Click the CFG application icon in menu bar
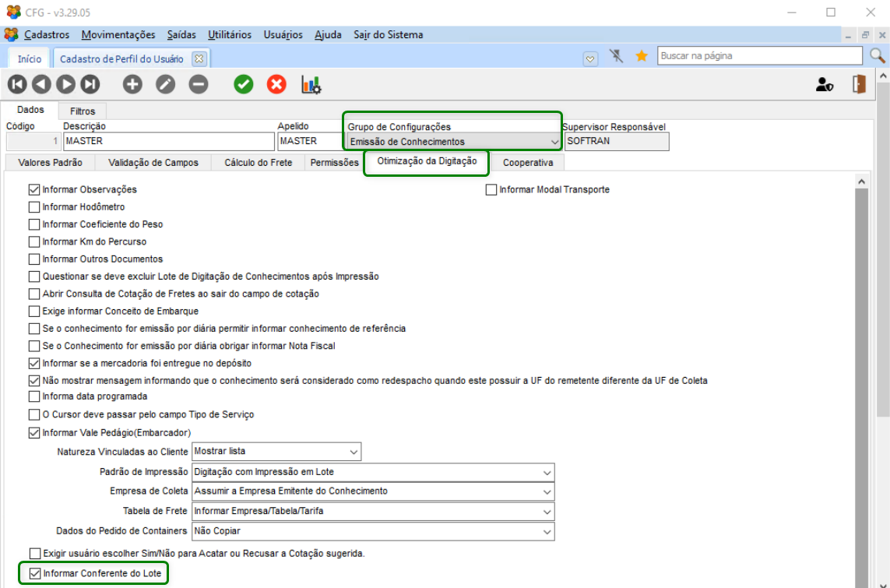890x588 pixels. [x=11, y=34]
